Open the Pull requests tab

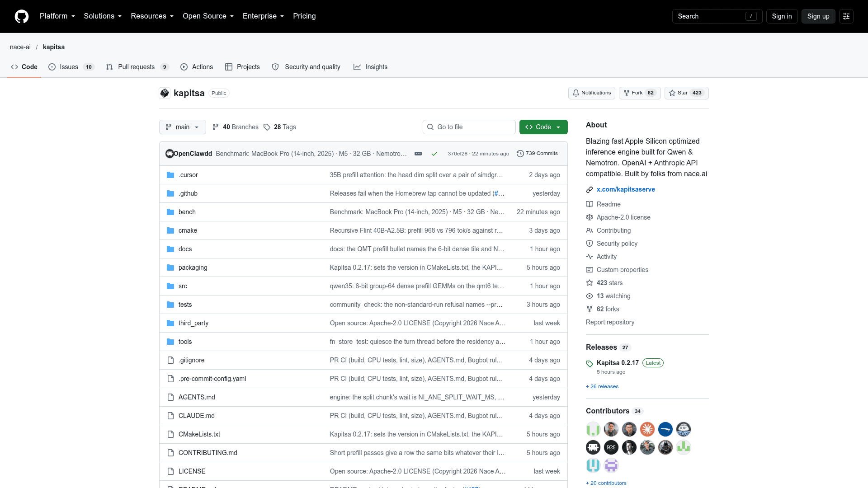137,67
